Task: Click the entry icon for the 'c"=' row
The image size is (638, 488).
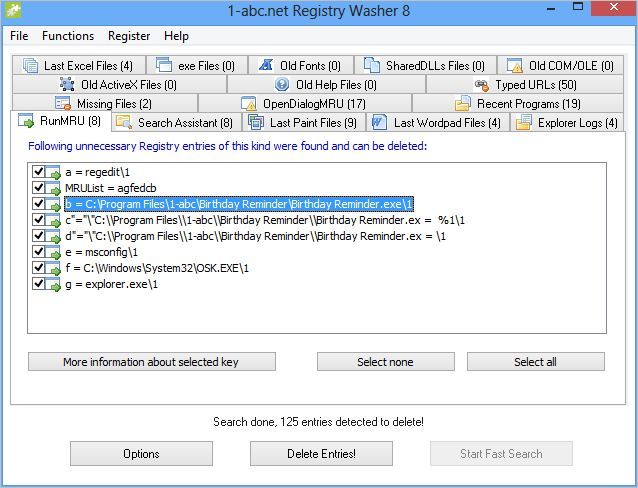Action: [x=53, y=220]
